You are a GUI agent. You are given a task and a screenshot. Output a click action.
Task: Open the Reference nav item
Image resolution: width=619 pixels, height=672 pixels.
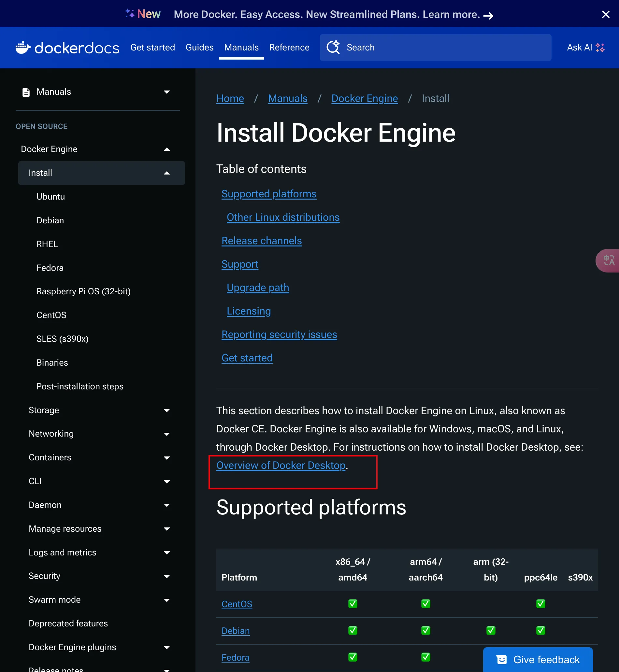coord(289,48)
